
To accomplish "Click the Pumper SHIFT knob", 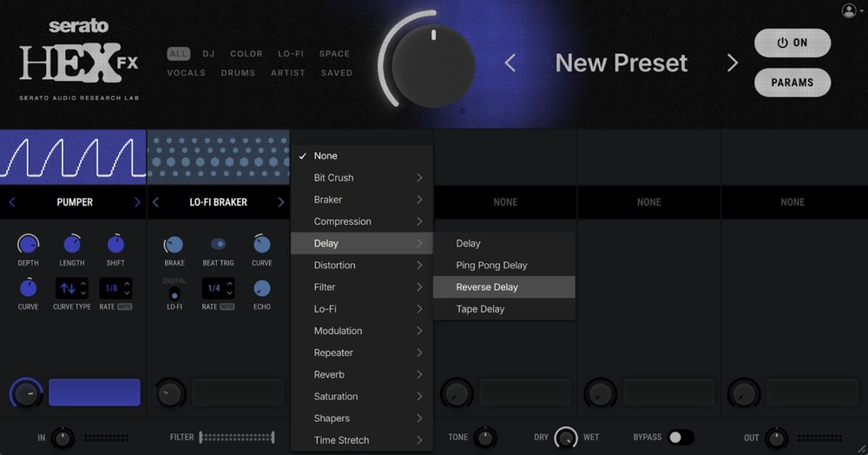I will click(x=115, y=245).
